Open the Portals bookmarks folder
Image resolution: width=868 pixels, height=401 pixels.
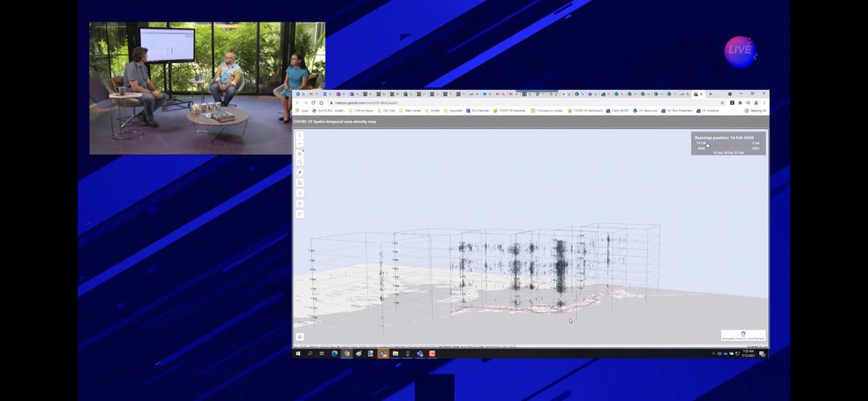coord(433,111)
